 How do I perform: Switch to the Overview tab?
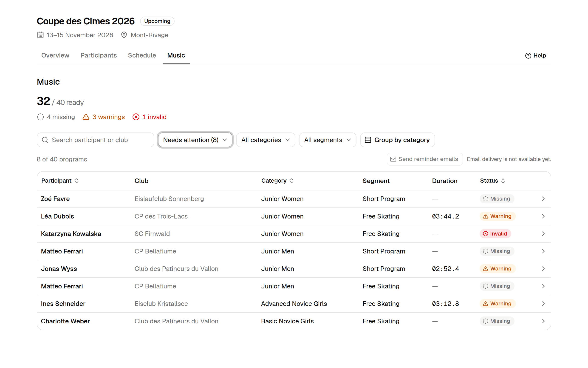coord(55,55)
